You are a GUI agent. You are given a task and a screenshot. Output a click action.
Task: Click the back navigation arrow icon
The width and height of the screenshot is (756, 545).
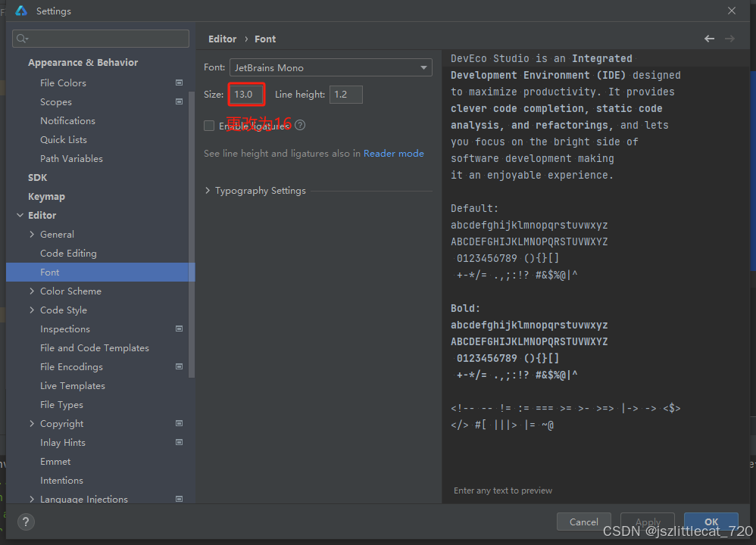pyautogui.click(x=709, y=39)
